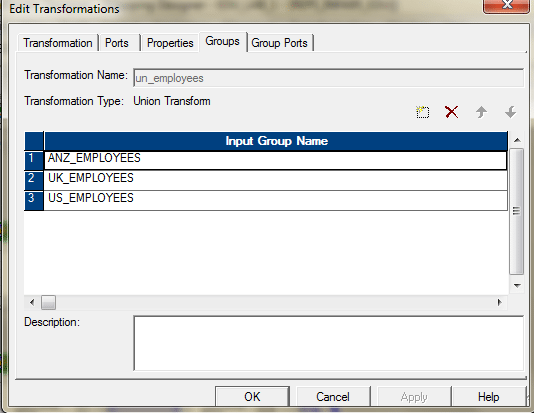Viewport: 534px width, 413px height.
Task: Click the Apply button
Action: point(414,397)
